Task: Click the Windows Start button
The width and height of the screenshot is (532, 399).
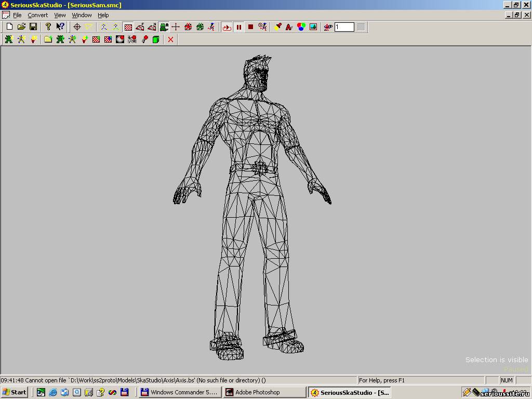Action: [14, 392]
